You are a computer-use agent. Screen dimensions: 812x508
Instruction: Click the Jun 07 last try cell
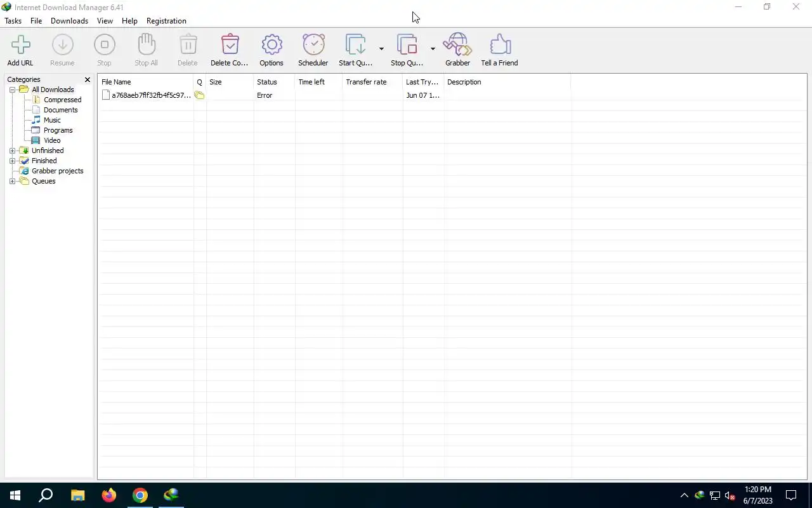(422, 95)
